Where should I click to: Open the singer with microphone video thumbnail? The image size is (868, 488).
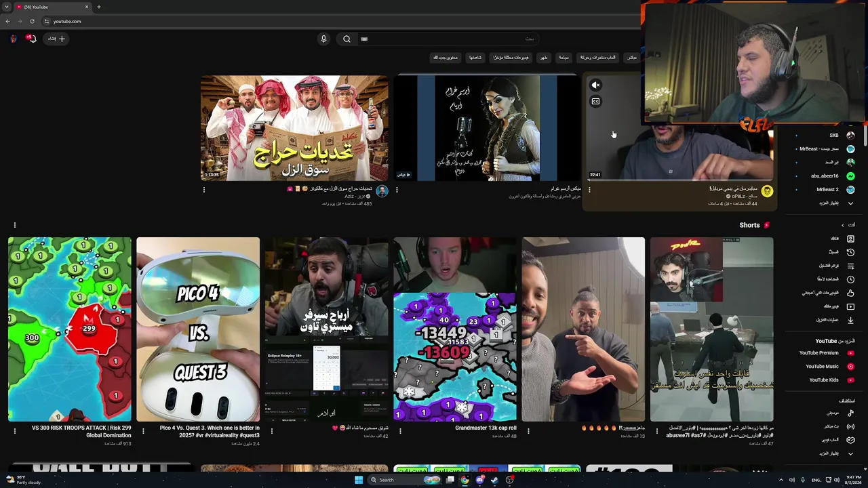487,128
